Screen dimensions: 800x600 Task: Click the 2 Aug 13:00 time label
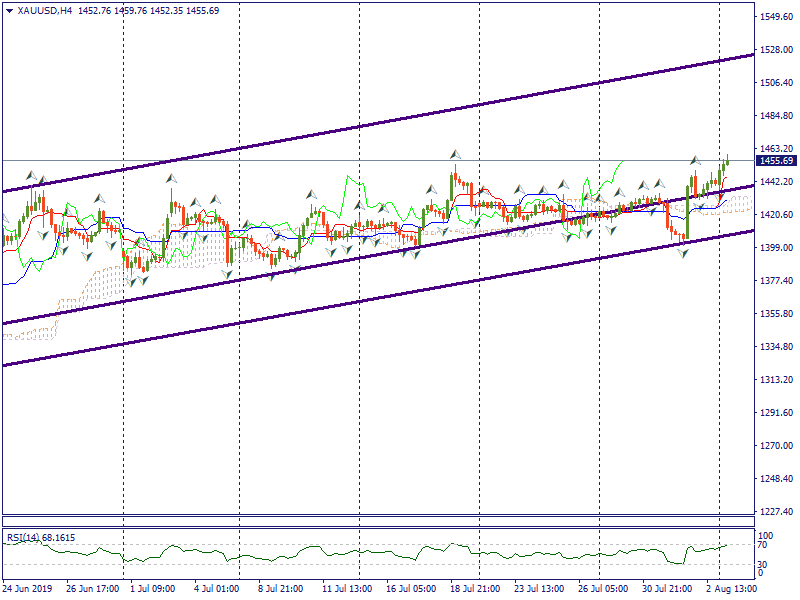point(732,590)
